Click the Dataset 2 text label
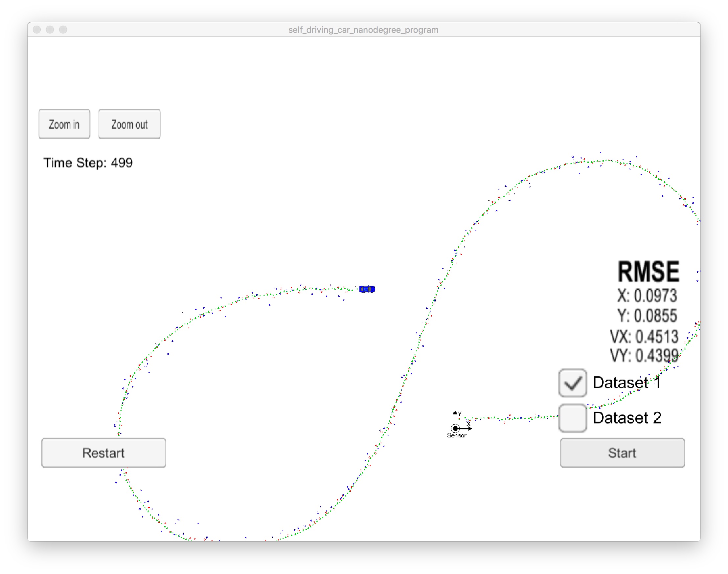 pyautogui.click(x=627, y=418)
